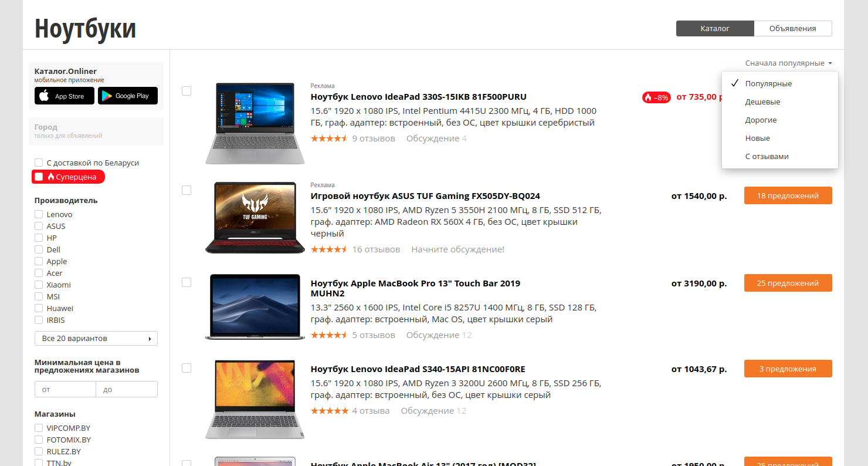This screenshot has height=466, width=868.
Task: Check the Apple manufacturer filter
Action: pos(39,261)
